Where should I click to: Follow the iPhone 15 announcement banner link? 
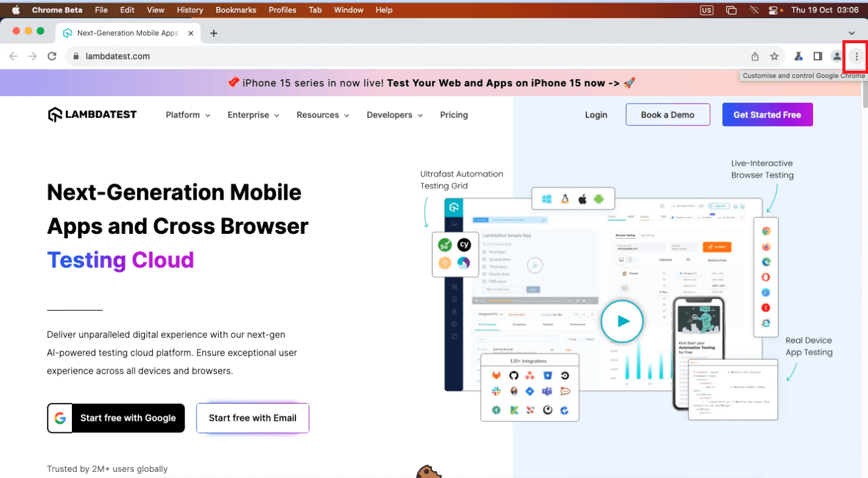[x=503, y=83]
